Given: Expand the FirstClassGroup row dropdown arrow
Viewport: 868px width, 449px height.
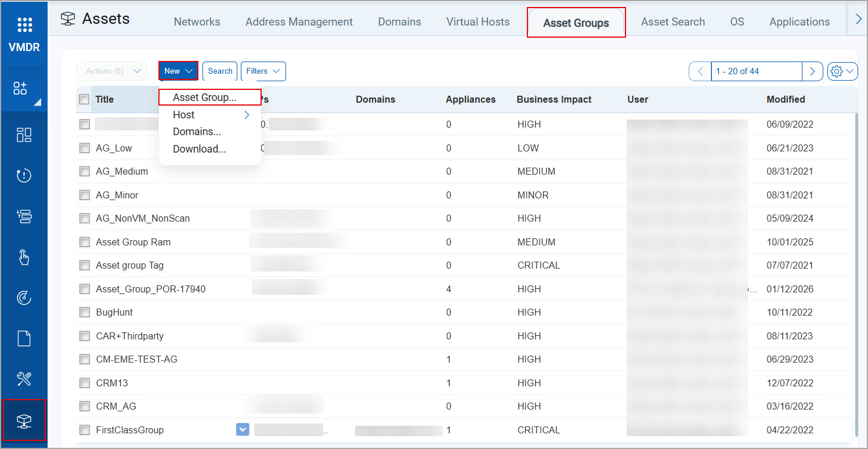Looking at the screenshot, I should (x=243, y=429).
